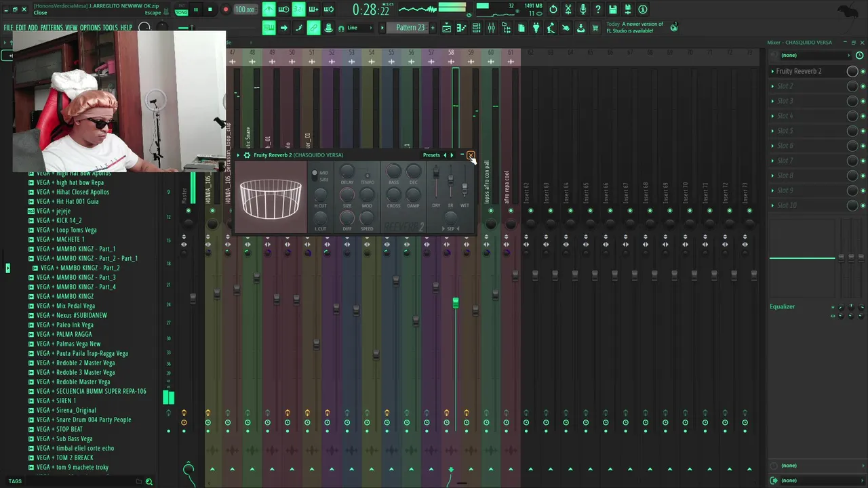Viewport: 868px width, 488px height.
Task: Toggle PAT/SONG mode switch
Action: (181, 9)
